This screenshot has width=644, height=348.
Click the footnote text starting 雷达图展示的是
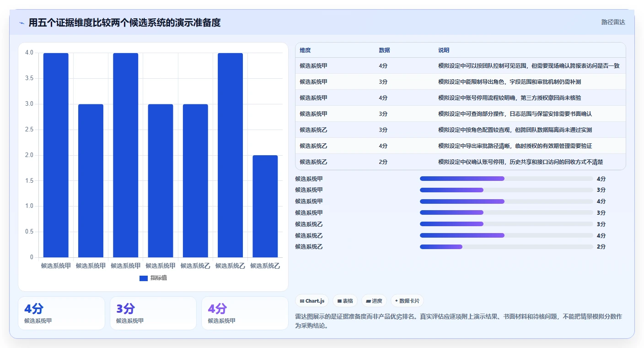click(x=459, y=321)
